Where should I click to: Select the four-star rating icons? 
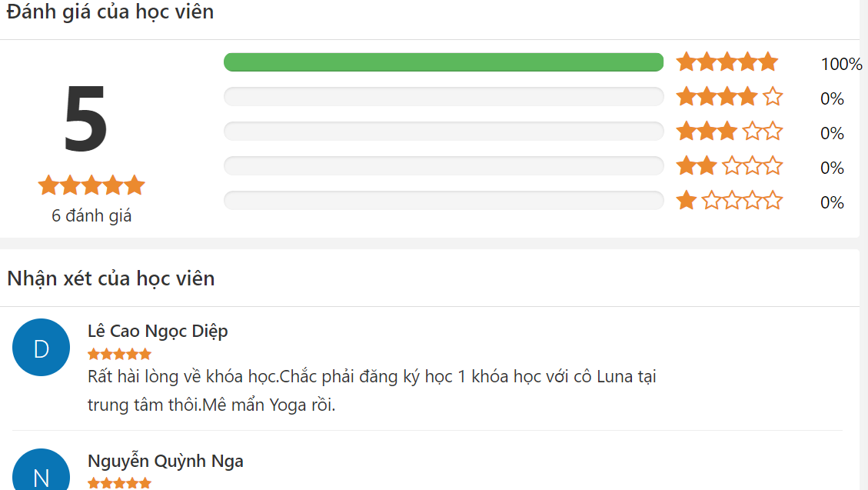pos(727,96)
